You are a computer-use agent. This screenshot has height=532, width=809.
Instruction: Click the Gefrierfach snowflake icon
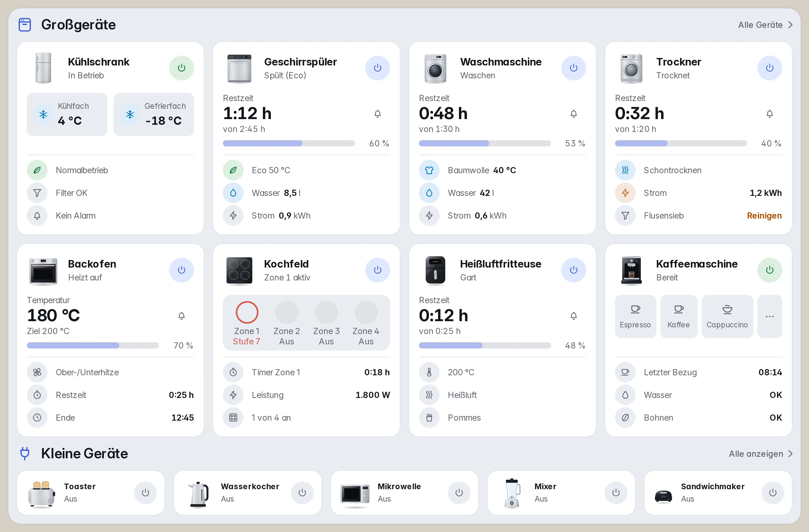coord(130,114)
